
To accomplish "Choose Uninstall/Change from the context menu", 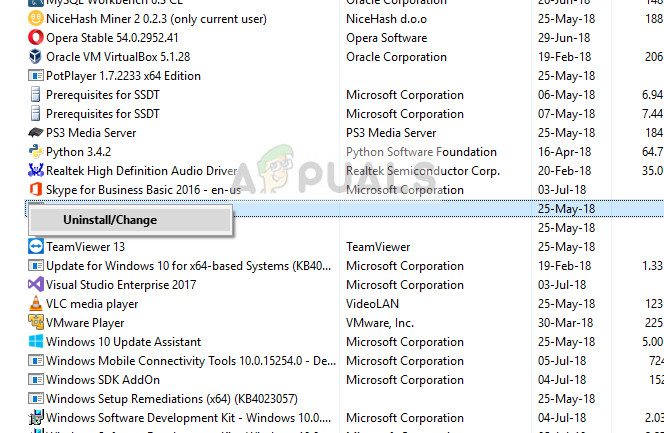I will [x=131, y=220].
